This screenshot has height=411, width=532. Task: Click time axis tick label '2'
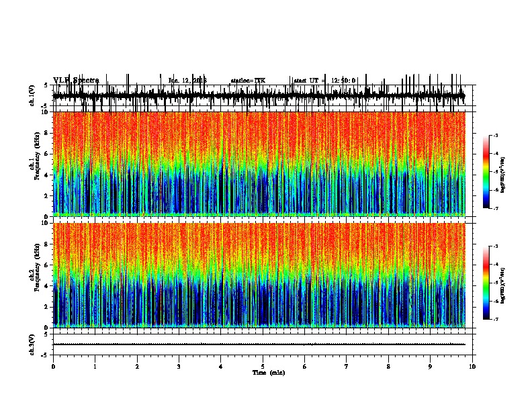point(137,367)
